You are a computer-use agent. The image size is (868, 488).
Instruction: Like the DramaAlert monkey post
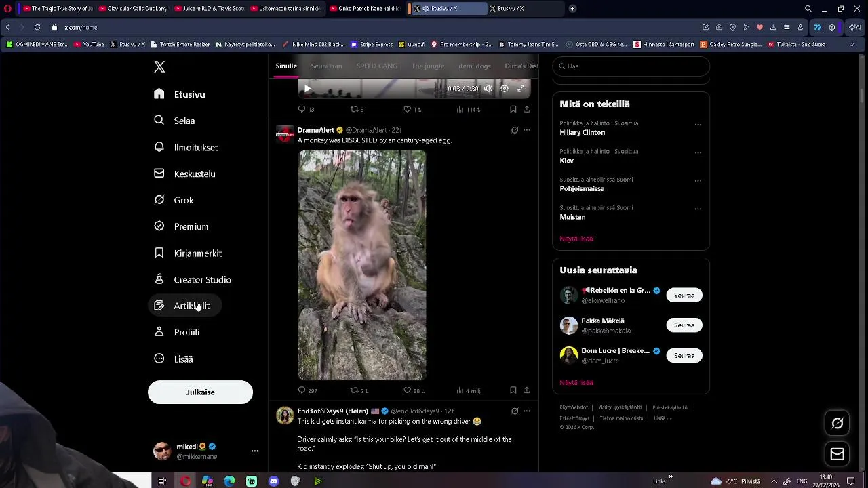pyautogui.click(x=414, y=390)
